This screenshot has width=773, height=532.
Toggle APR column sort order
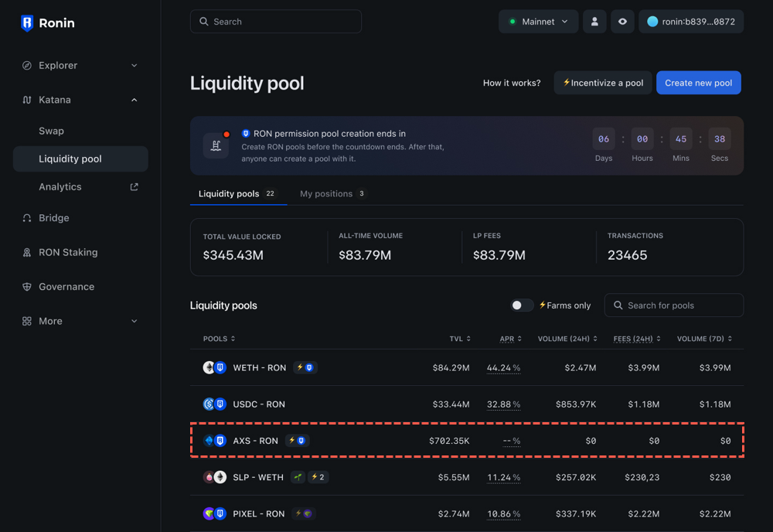(509, 339)
